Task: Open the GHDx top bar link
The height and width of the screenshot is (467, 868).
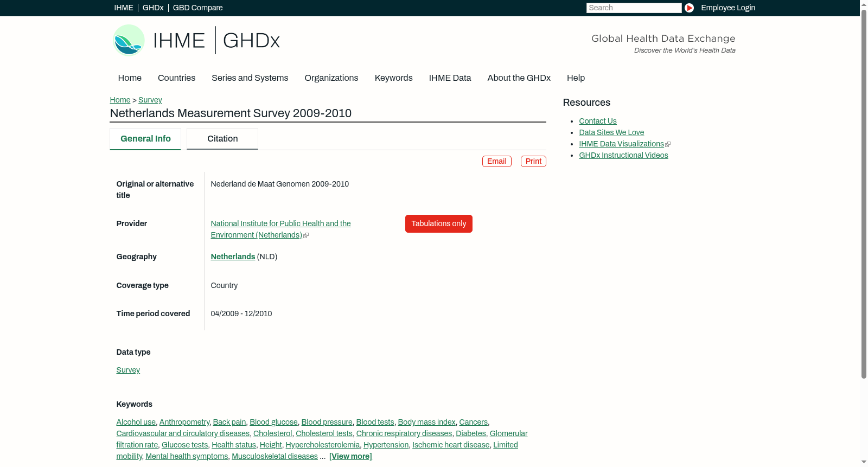Action: click(153, 8)
